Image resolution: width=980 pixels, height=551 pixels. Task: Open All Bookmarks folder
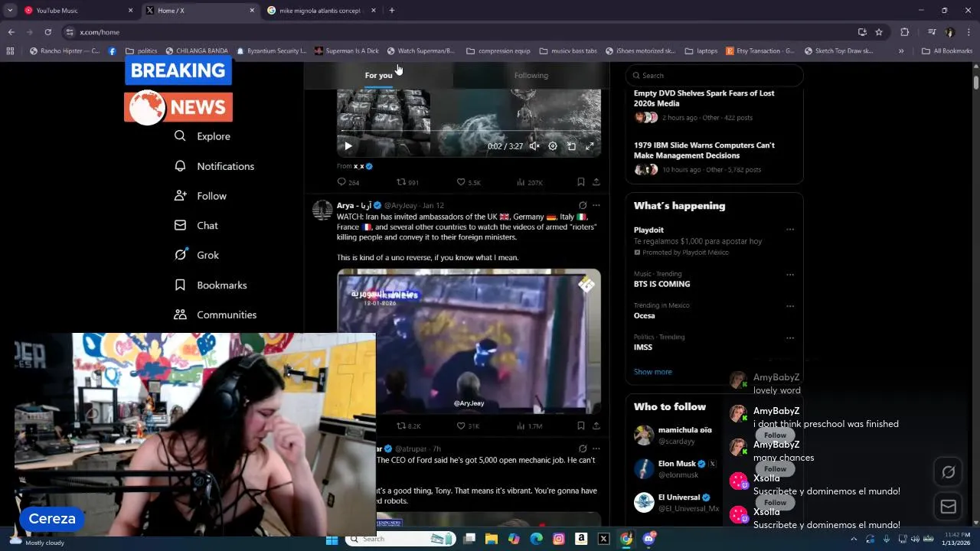[947, 51]
